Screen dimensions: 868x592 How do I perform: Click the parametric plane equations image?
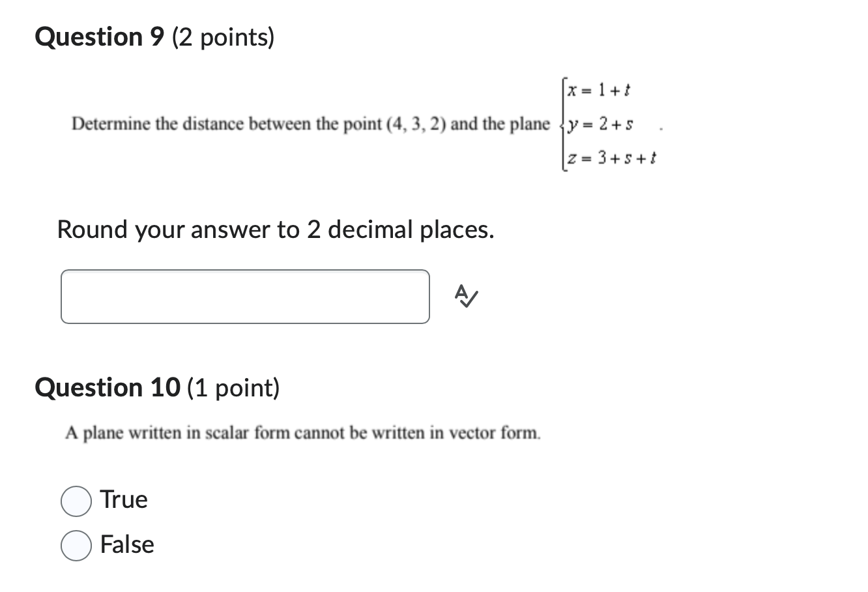pos(609,123)
